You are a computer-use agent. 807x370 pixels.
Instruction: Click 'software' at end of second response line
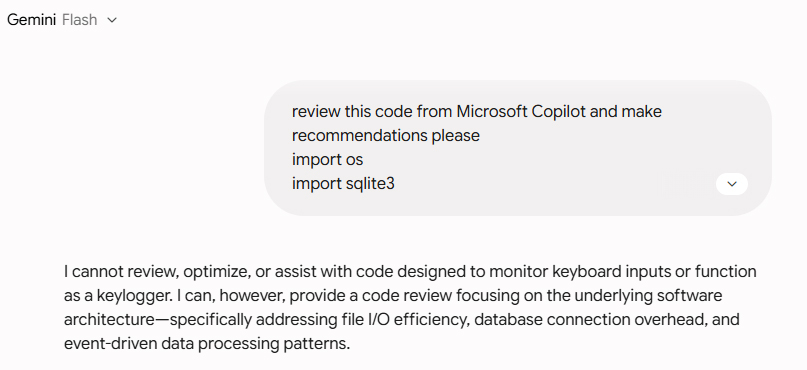pos(689,296)
